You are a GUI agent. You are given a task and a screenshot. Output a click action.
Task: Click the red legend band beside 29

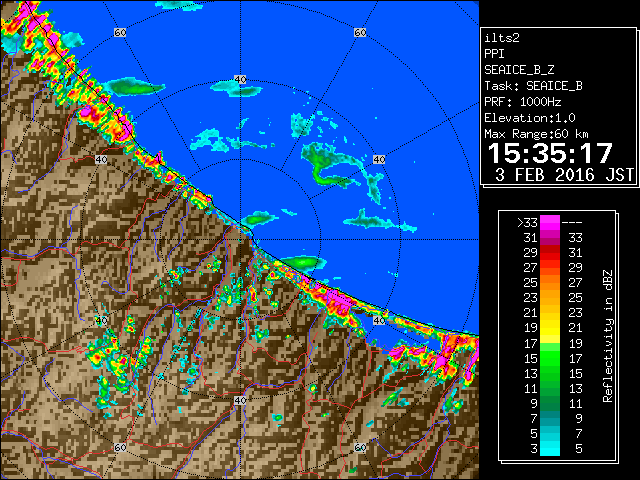point(549,253)
